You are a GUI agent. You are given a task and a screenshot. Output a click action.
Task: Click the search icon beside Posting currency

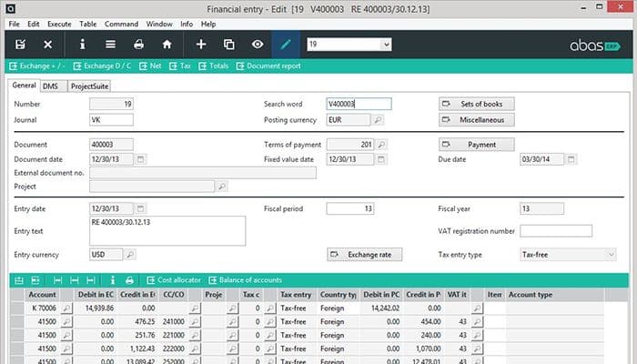[378, 119]
